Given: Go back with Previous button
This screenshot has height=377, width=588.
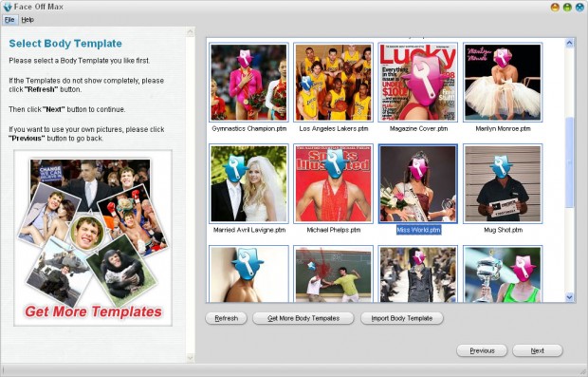Looking at the screenshot, I should pyautogui.click(x=482, y=350).
